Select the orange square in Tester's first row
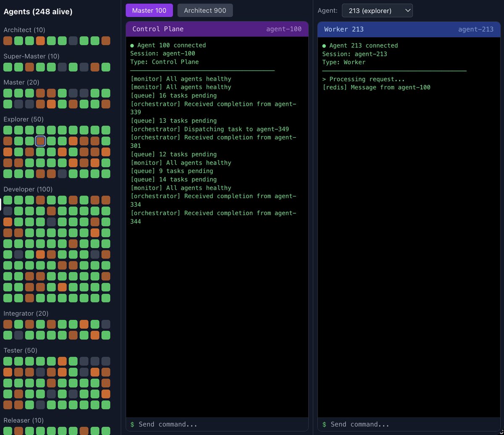The image size is (504, 435). [62, 361]
